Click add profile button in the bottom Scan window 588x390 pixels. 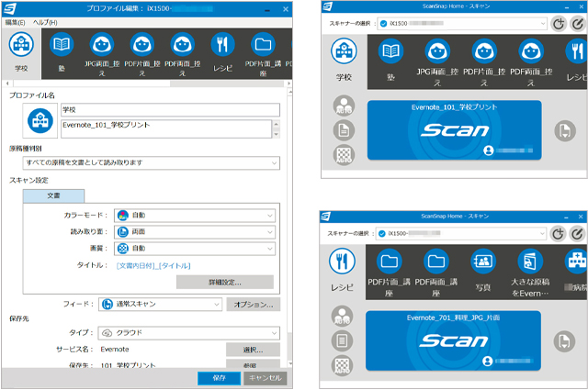(558, 234)
